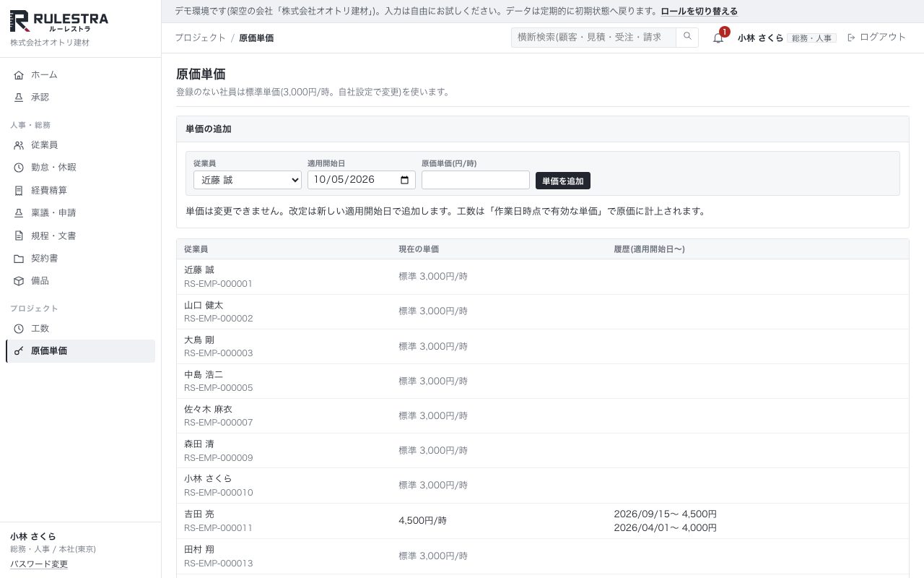
Task: Click the 4,500円/時 current rate
Action: pyautogui.click(x=422, y=520)
